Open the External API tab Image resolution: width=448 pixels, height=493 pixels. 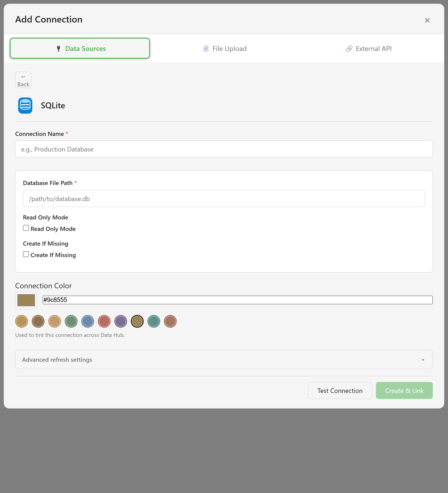point(369,48)
